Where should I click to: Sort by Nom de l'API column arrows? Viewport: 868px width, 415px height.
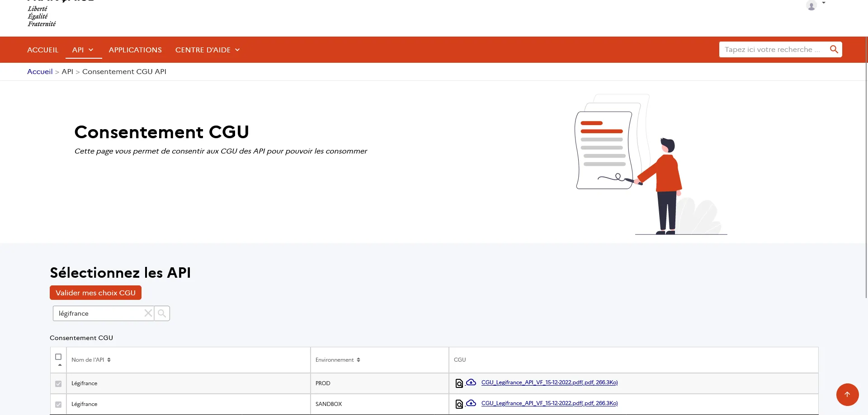pyautogui.click(x=109, y=360)
